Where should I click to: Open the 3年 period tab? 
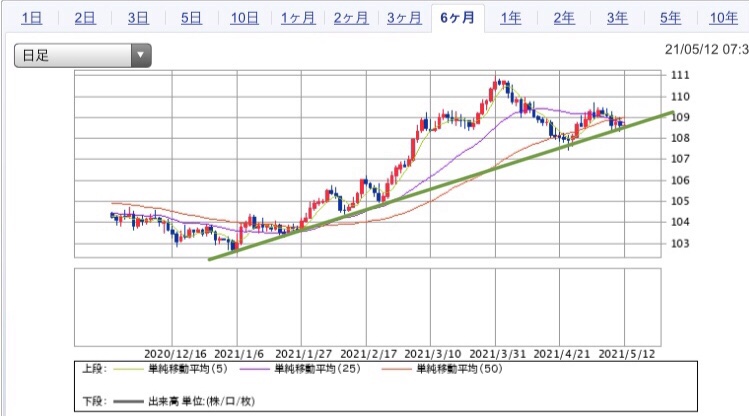(616, 18)
